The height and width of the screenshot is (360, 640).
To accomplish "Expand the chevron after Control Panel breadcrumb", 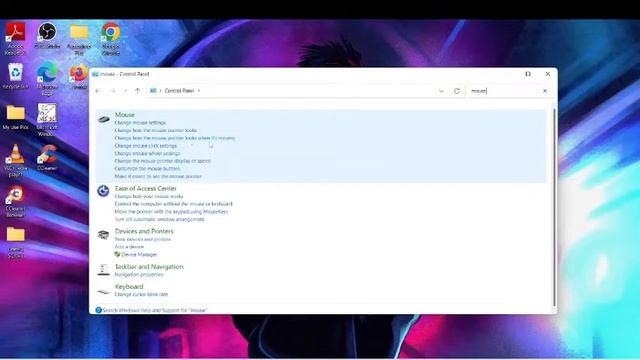I will pyautogui.click(x=199, y=91).
